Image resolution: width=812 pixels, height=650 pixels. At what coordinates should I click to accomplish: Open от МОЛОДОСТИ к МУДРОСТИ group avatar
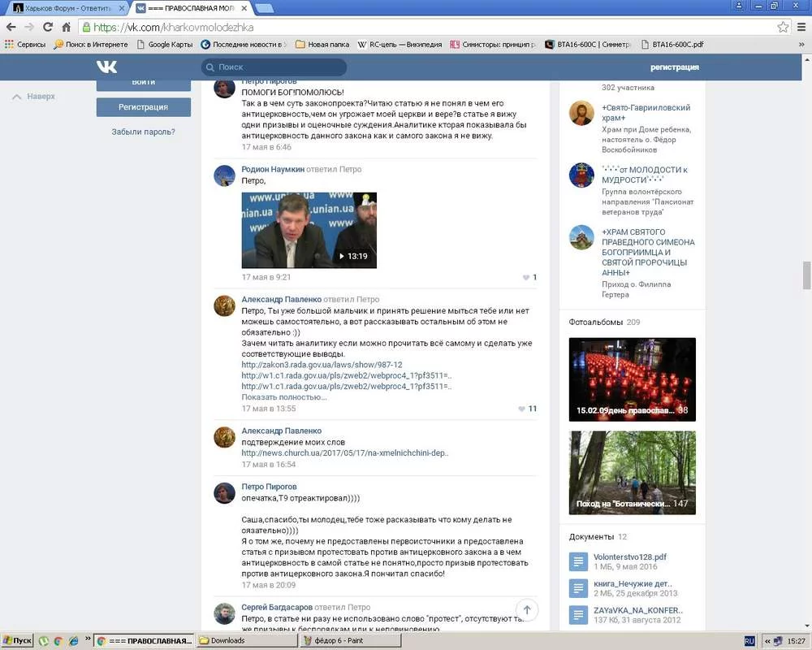pos(581,175)
